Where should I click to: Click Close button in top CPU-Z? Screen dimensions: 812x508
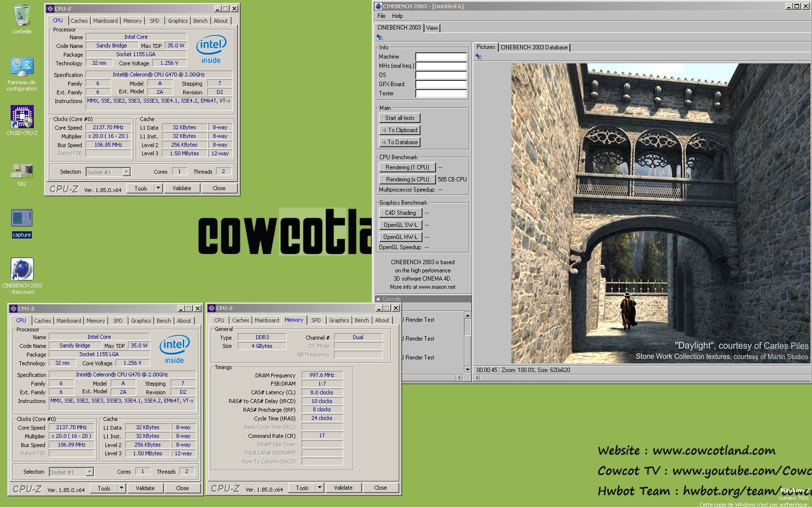219,188
